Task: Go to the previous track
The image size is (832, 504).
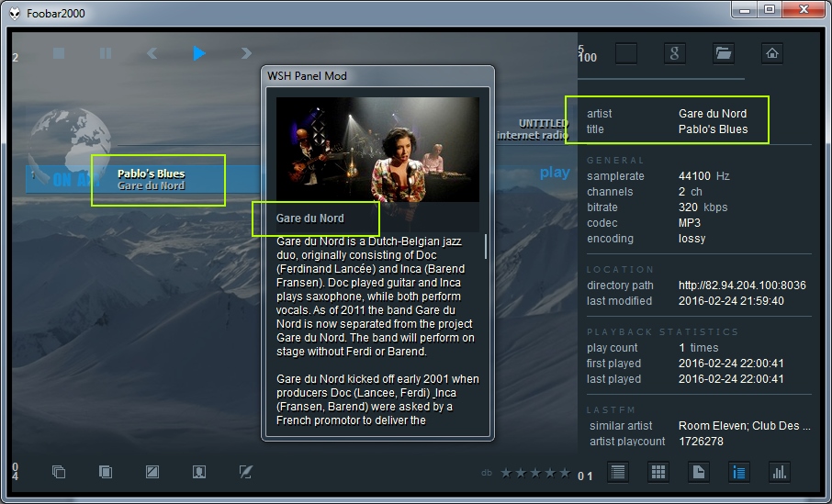Action: [152, 53]
